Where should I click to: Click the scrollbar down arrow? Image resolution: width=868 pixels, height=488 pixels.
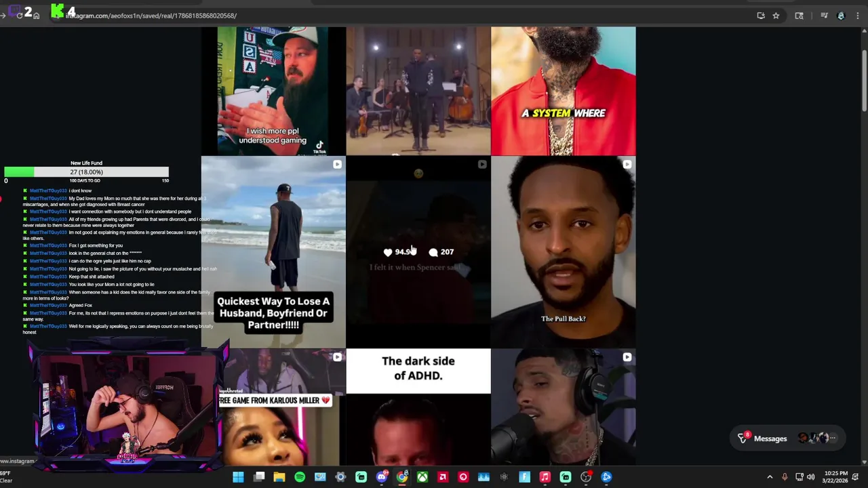click(x=864, y=462)
